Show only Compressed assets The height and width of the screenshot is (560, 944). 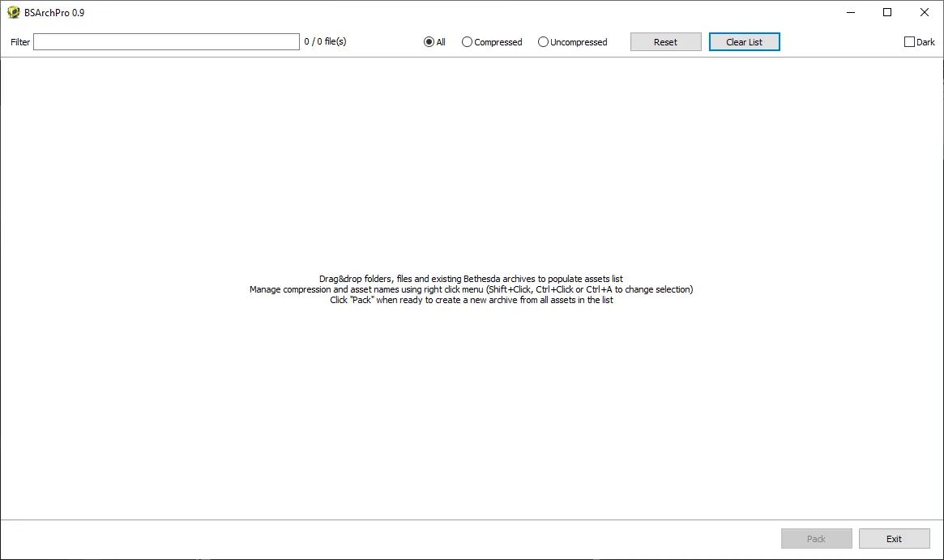(467, 42)
